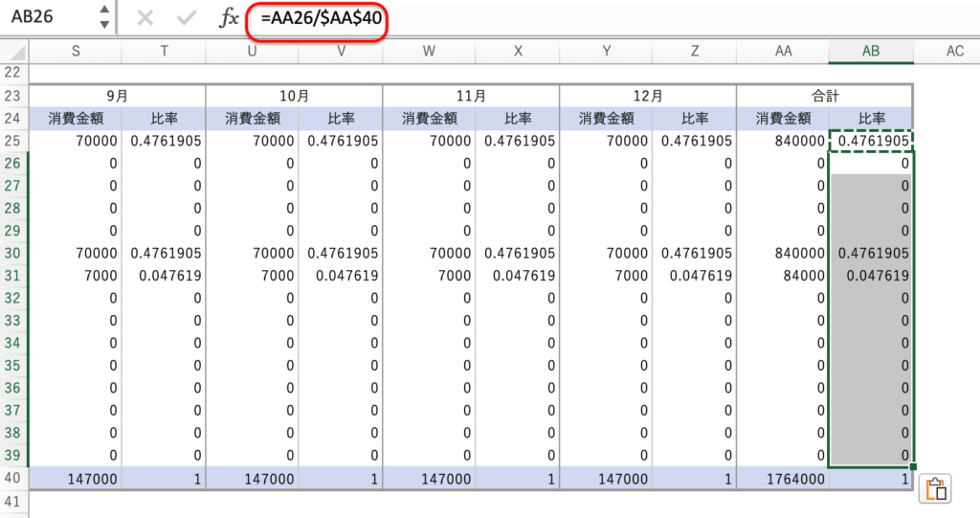Select row 40 header
The image size is (980, 518).
(x=13, y=478)
